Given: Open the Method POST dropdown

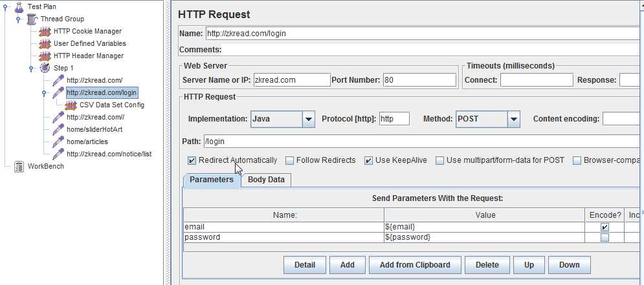Looking at the screenshot, I should coord(514,119).
